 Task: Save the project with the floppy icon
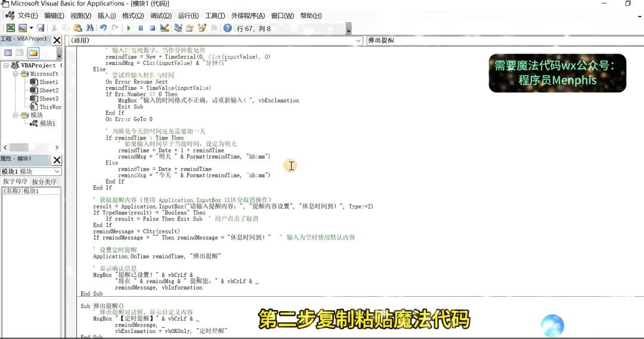coord(41,28)
